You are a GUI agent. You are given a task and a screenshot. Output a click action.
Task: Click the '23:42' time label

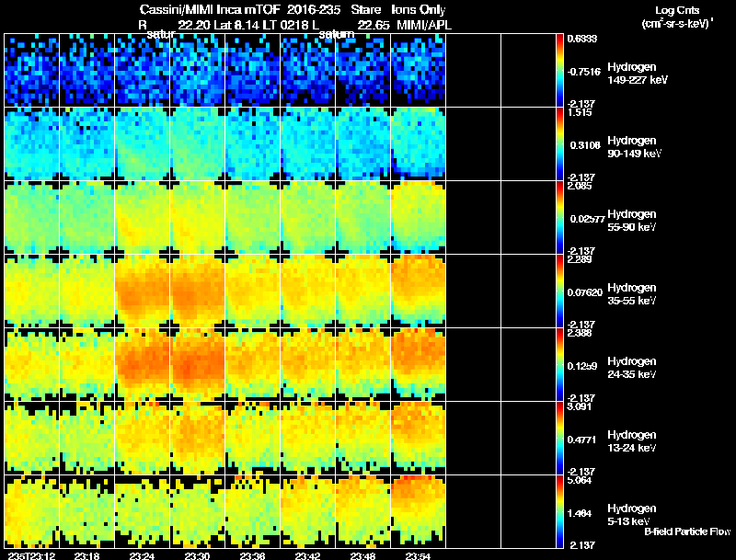pyautogui.click(x=307, y=556)
